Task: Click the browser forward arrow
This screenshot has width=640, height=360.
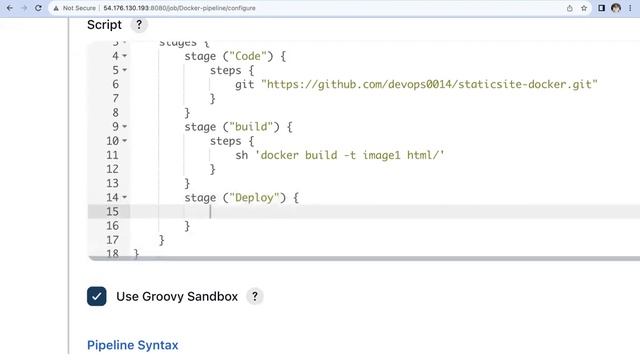Action: pyautogui.click(x=24, y=8)
